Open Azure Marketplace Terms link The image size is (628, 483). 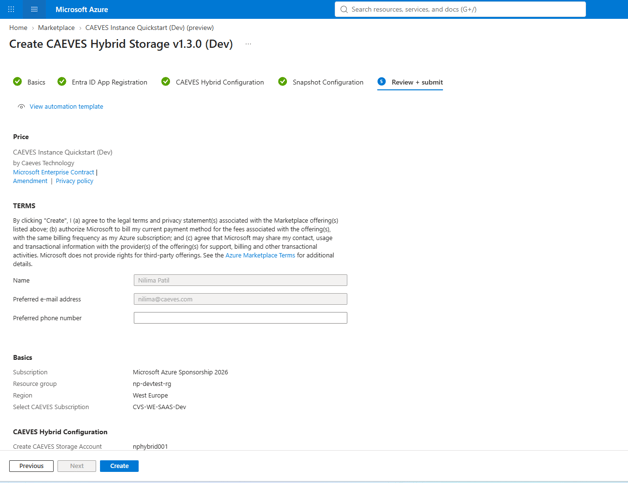260,255
